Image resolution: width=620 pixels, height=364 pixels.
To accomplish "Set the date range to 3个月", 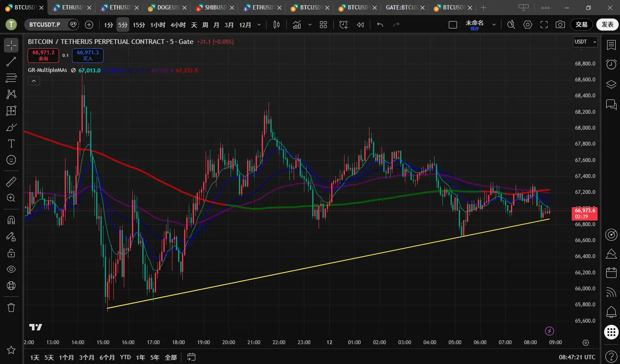I will tap(87, 358).
